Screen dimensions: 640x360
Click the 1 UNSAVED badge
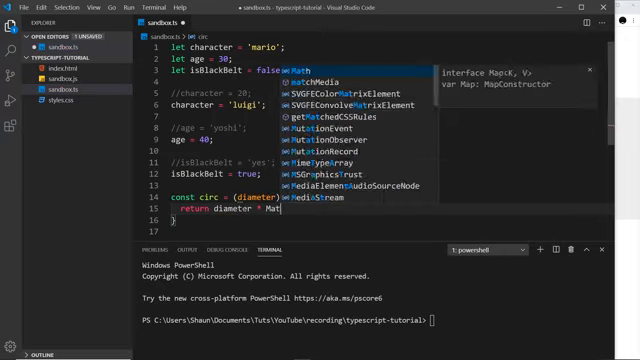coord(88,36)
